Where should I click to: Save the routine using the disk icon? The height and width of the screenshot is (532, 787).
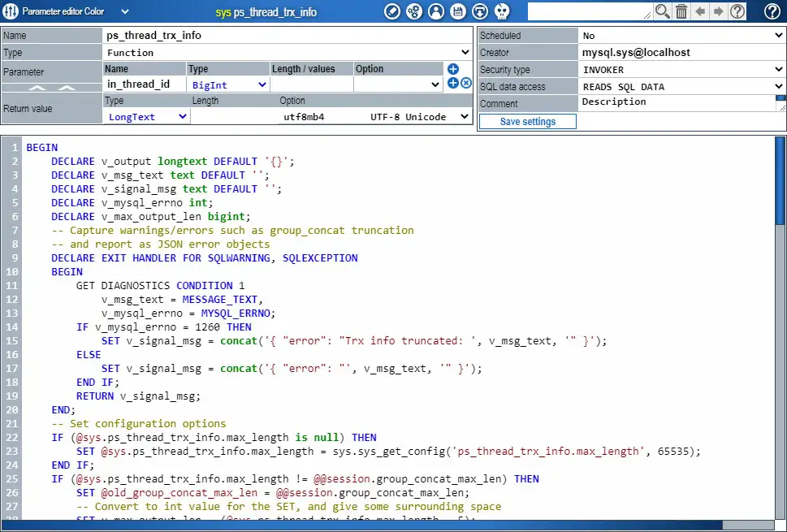click(457, 11)
